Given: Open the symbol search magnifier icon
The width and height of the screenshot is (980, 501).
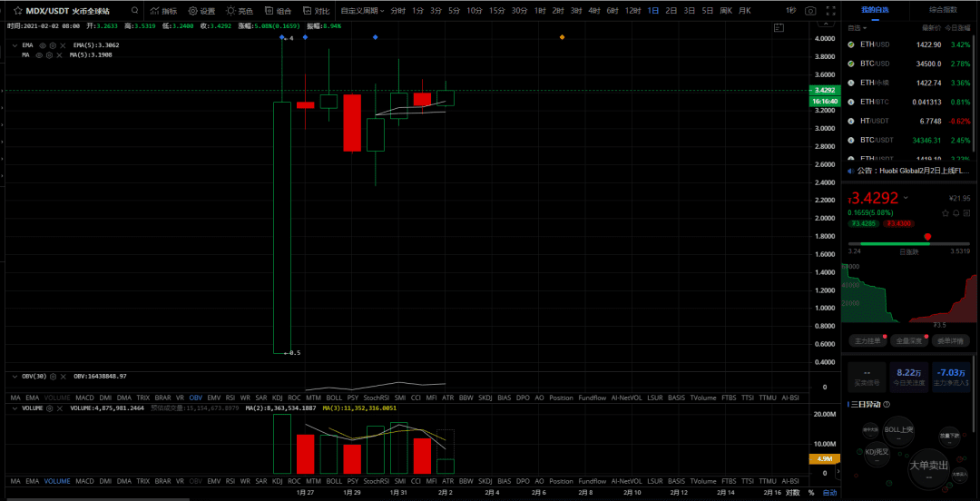Looking at the screenshot, I should [x=134, y=11].
